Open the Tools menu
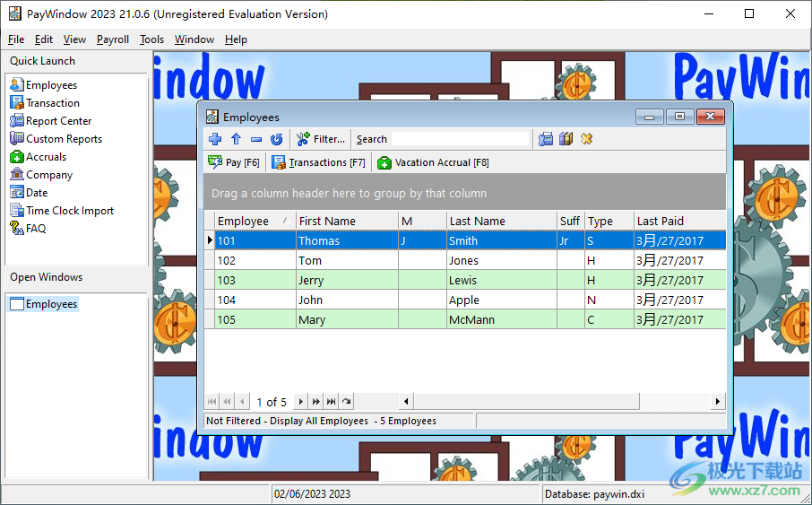Image resolution: width=812 pixels, height=505 pixels. [x=151, y=39]
